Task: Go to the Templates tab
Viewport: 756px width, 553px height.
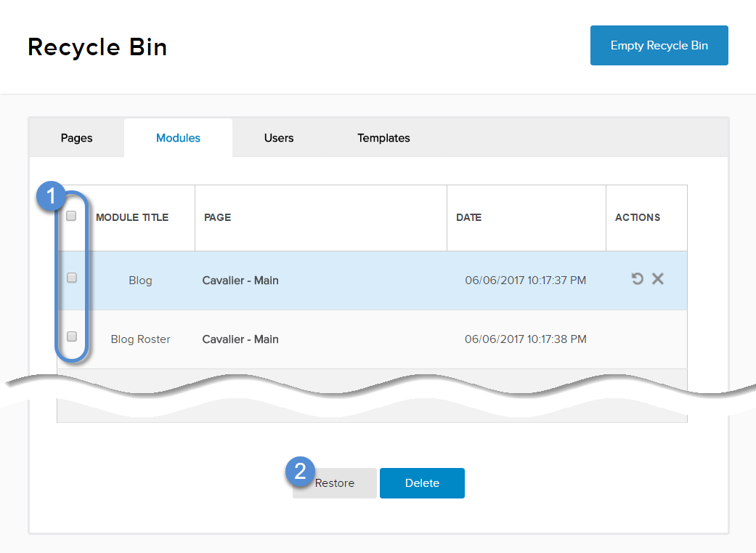Action: click(383, 138)
